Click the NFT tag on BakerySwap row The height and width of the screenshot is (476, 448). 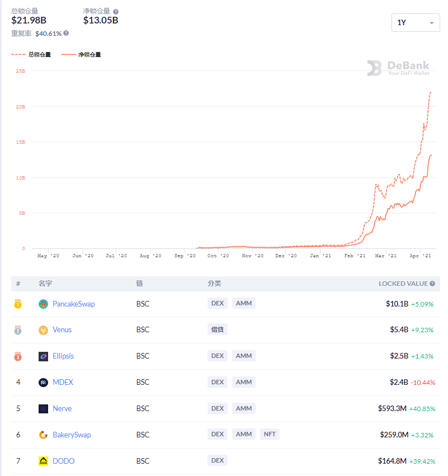[x=270, y=434]
